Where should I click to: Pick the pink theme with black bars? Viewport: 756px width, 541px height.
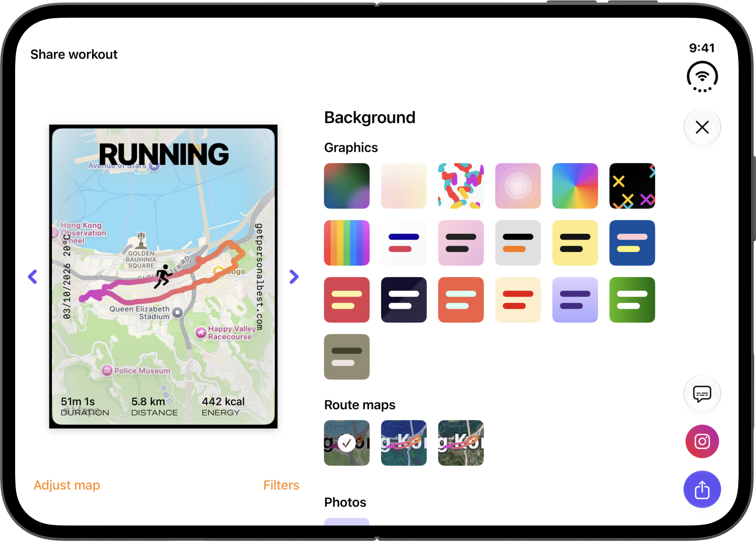coord(461,243)
